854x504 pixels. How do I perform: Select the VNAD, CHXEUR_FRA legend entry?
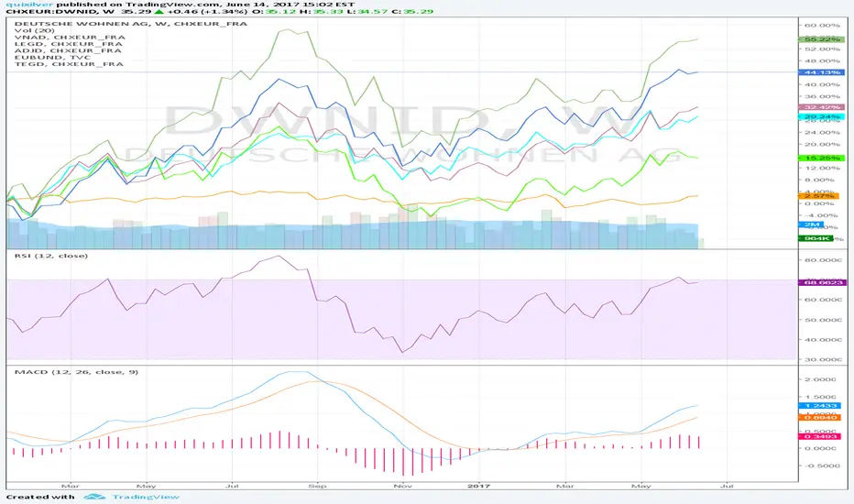(70, 37)
